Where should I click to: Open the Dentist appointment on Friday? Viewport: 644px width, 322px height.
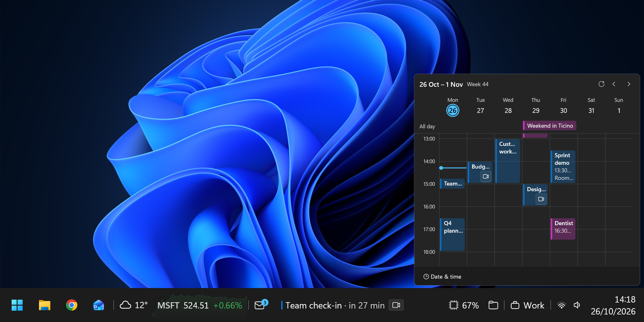pos(563,229)
